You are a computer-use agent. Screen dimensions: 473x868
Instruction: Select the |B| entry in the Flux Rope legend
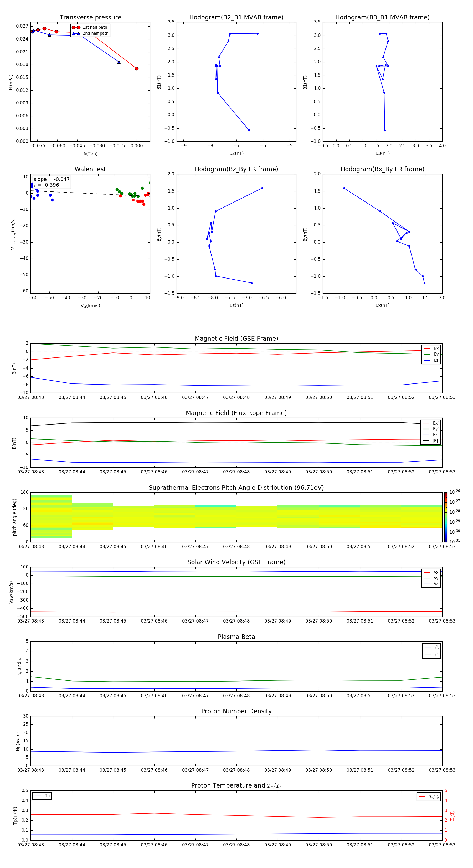click(431, 441)
